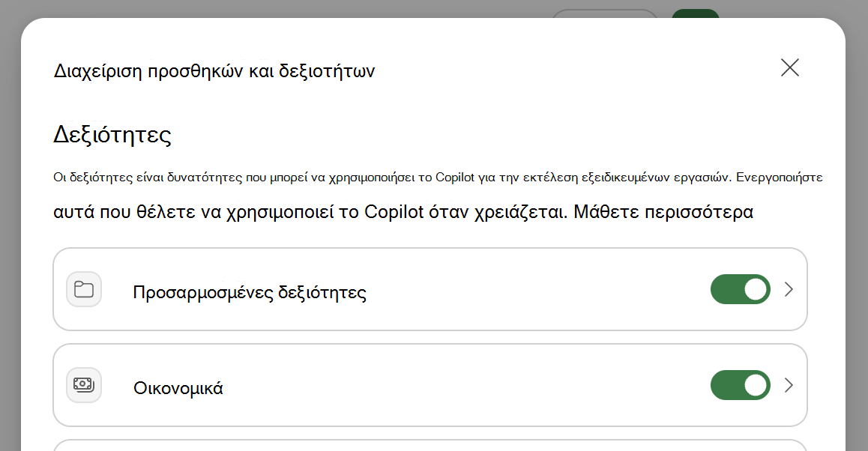
Task: Expand Προσαρμοσμένες δεξιότητες details chevron
Action: coord(789,289)
